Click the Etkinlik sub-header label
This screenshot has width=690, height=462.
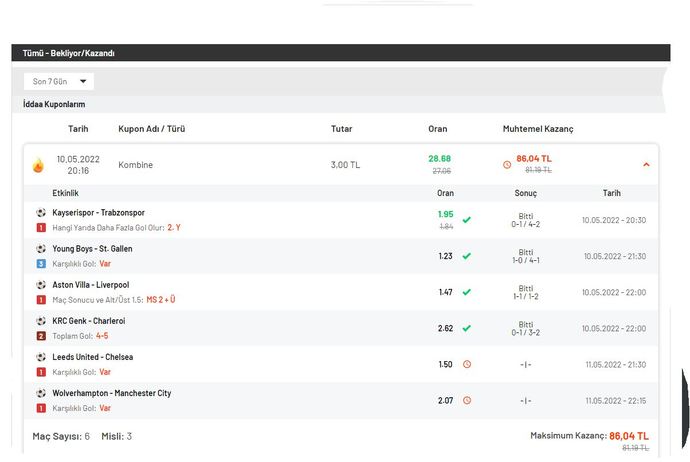(65, 193)
